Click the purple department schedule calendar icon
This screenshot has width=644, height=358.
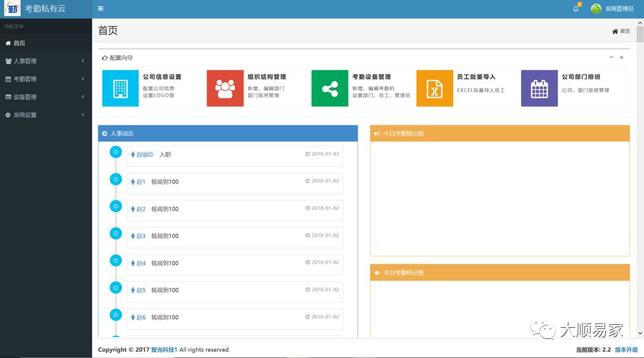point(539,89)
